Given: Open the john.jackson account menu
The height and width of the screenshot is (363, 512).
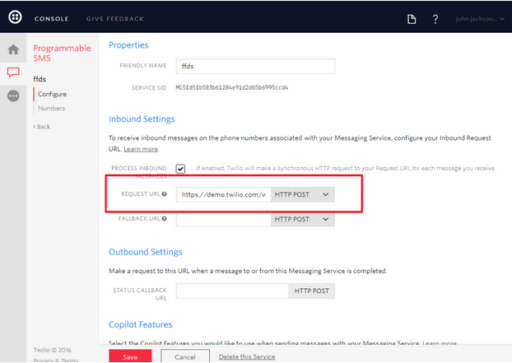Looking at the screenshot, I should pos(480,19).
